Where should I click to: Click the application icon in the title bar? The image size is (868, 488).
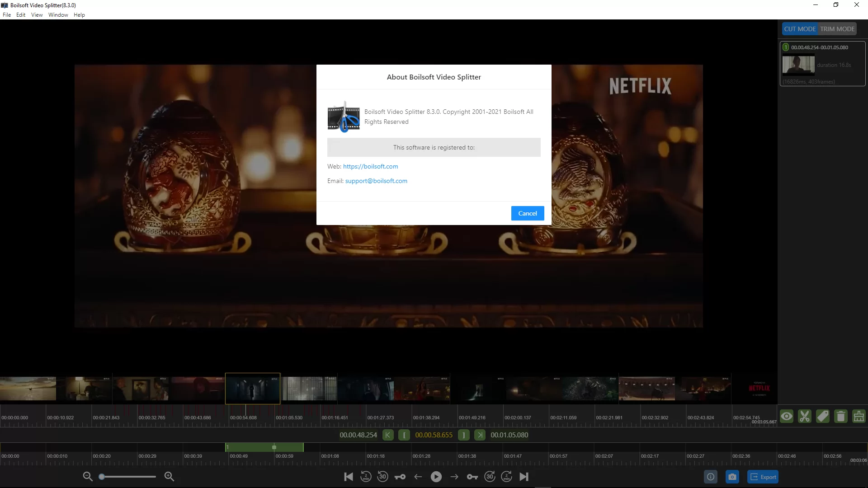5,5
